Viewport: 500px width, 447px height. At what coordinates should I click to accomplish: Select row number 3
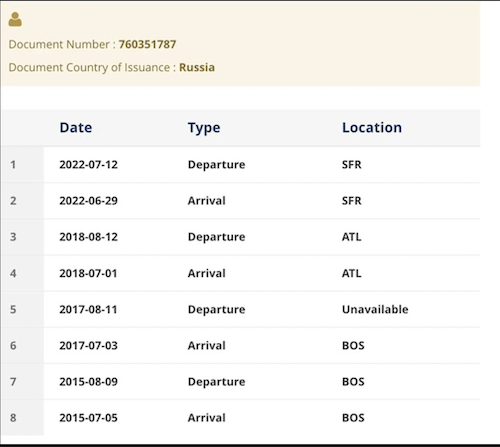[x=13, y=237]
